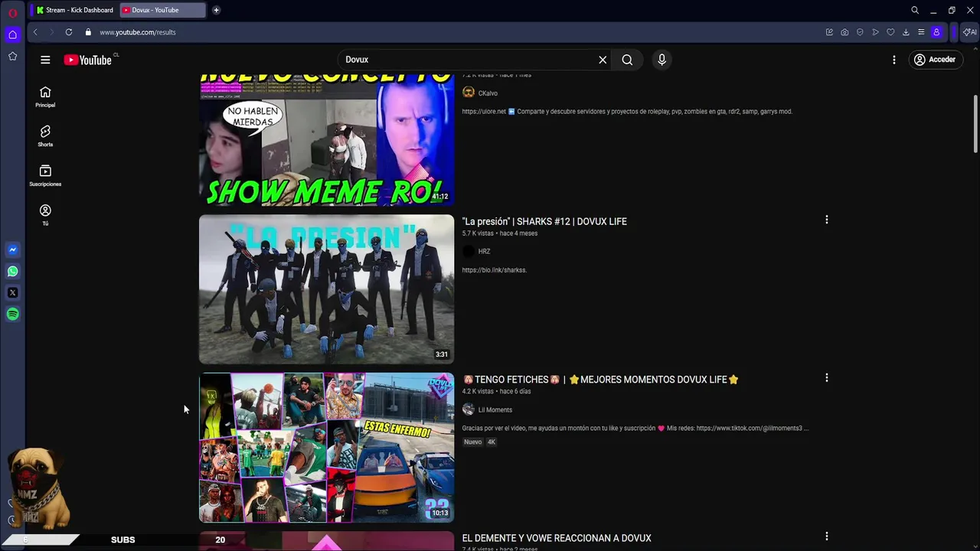The width and height of the screenshot is (980, 551).
Task: Click the 'Nuevo' badge on Lil Moments video
Action: (472, 442)
